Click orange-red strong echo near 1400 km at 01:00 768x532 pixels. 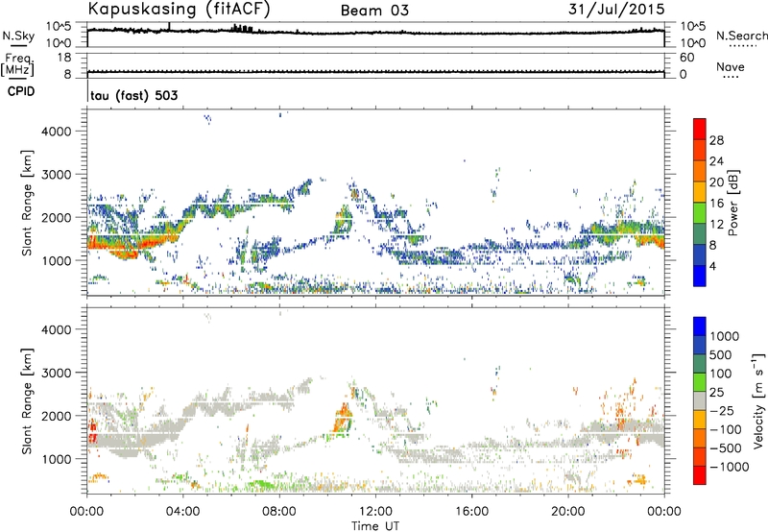point(111,244)
